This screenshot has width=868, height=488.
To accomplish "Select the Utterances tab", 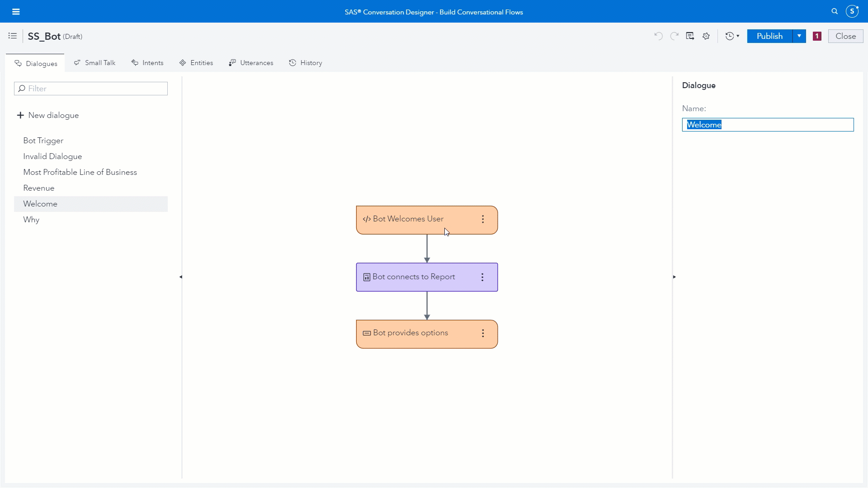I will 256,62.
